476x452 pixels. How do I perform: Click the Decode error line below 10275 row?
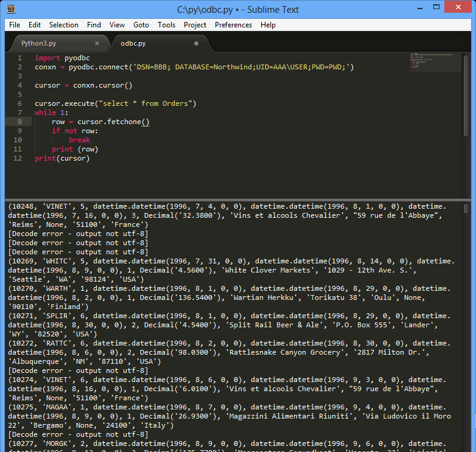pyautogui.click(x=78, y=434)
